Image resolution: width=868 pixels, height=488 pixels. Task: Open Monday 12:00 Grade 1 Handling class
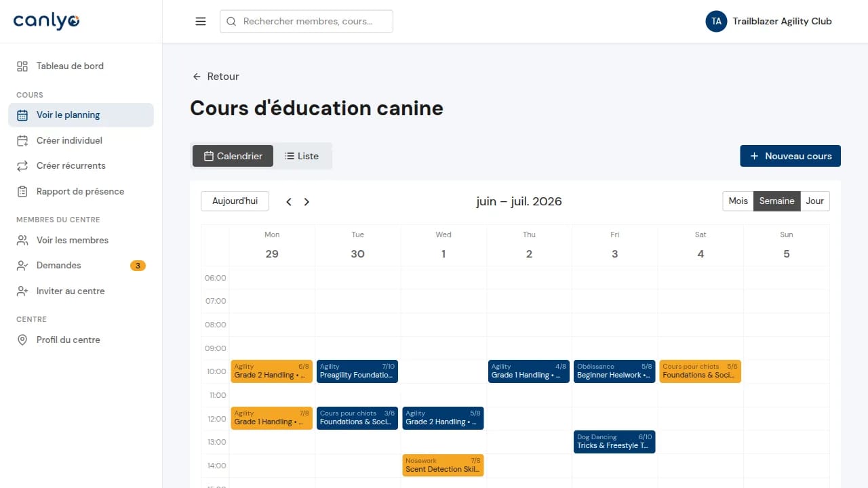pyautogui.click(x=271, y=418)
